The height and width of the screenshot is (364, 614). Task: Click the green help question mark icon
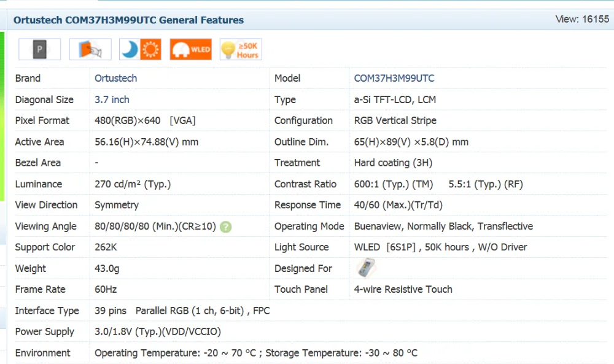click(225, 227)
